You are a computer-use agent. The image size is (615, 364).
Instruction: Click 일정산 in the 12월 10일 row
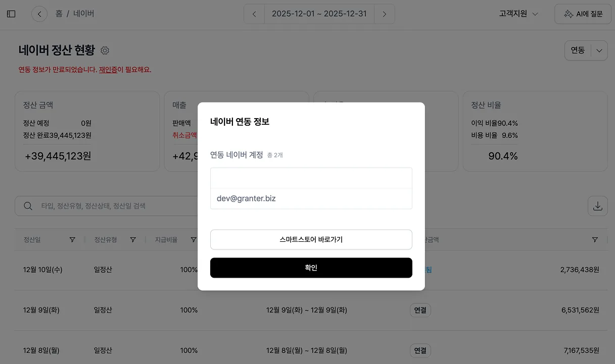[x=103, y=270]
